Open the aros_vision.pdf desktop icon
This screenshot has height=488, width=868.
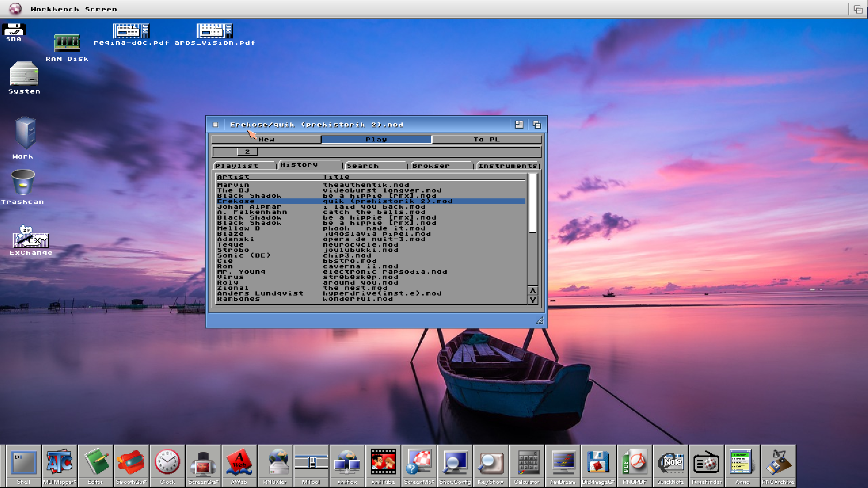pyautogui.click(x=214, y=31)
